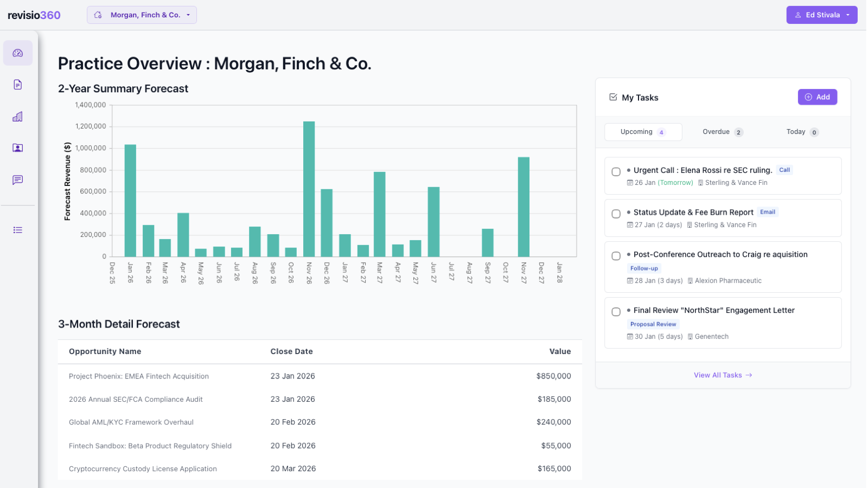Screen dimensions: 868x488
Task: Open the messages chat icon in the sidebar
Action: coord(18,179)
